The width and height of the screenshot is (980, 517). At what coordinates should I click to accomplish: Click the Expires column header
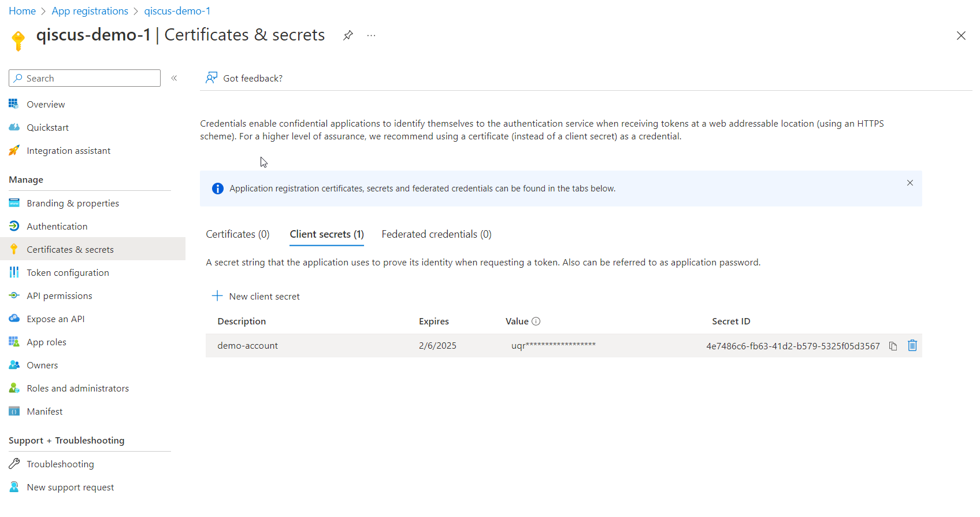click(434, 322)
